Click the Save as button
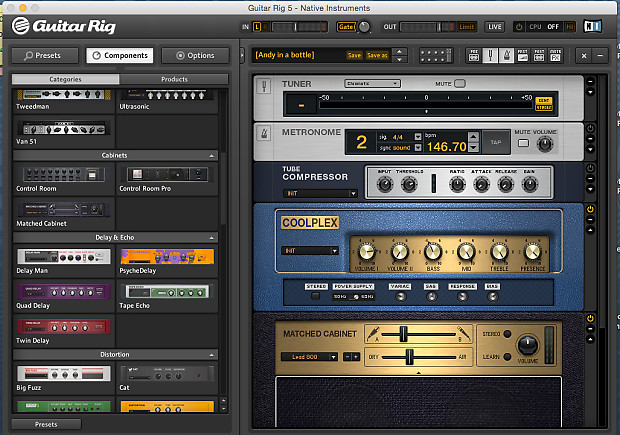This screenshot has width=620, height=435. [377, 56]
